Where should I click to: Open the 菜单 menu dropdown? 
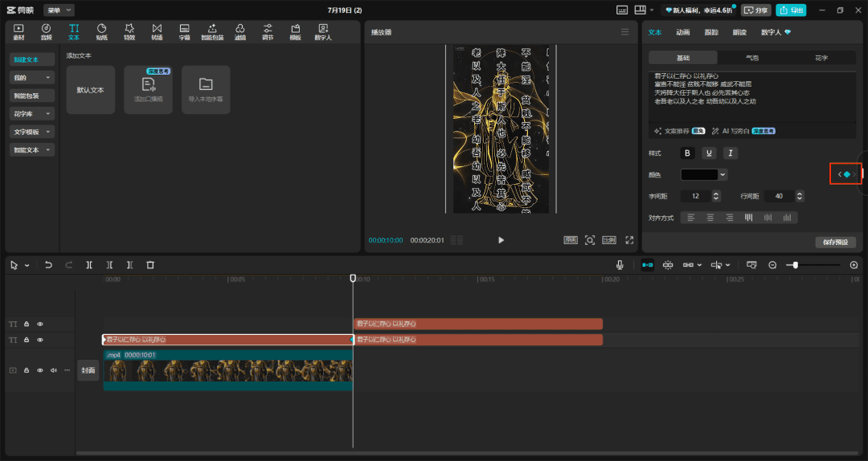click(x=59, y=10)
